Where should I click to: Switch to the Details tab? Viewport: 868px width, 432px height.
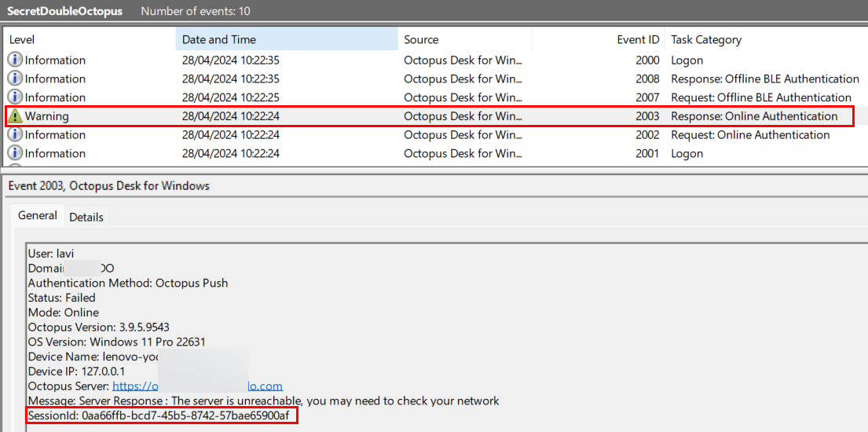86,217
